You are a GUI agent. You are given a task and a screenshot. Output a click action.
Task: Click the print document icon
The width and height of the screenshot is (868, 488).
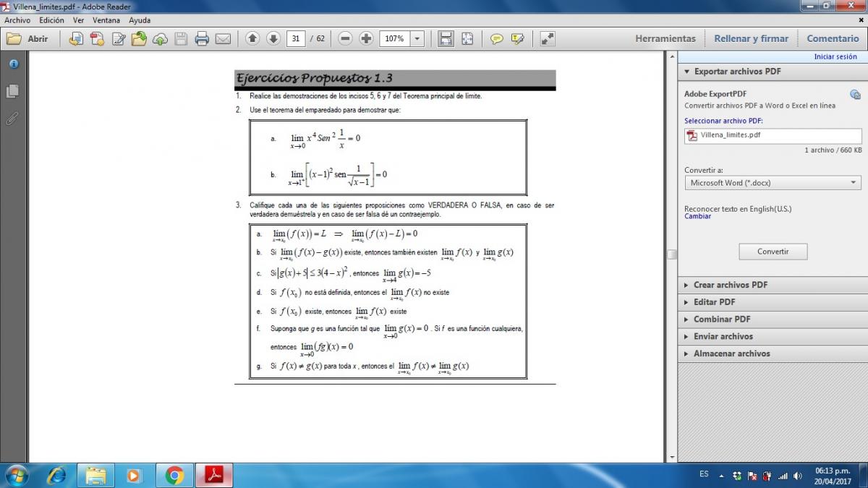click(x=202, y=39)
